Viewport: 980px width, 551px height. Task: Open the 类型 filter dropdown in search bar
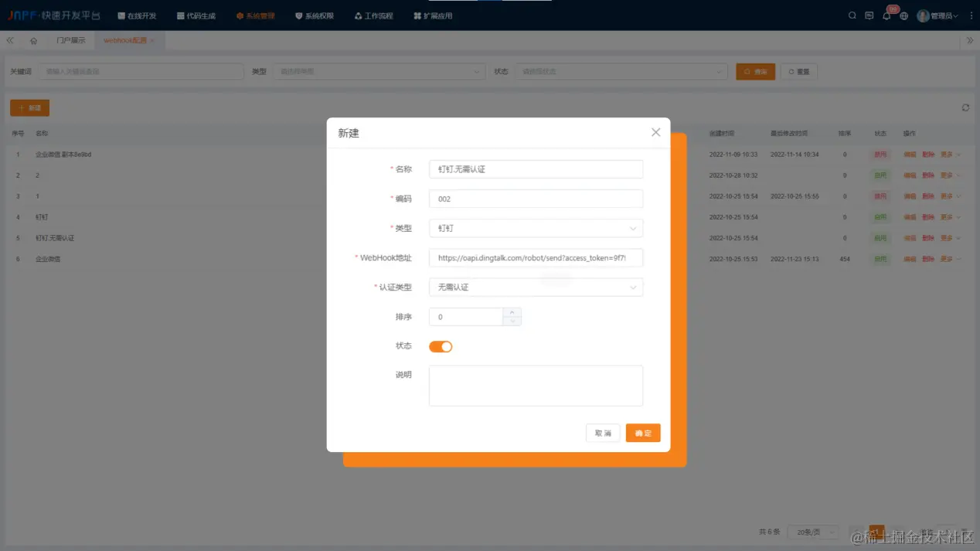tap(379, 71)
